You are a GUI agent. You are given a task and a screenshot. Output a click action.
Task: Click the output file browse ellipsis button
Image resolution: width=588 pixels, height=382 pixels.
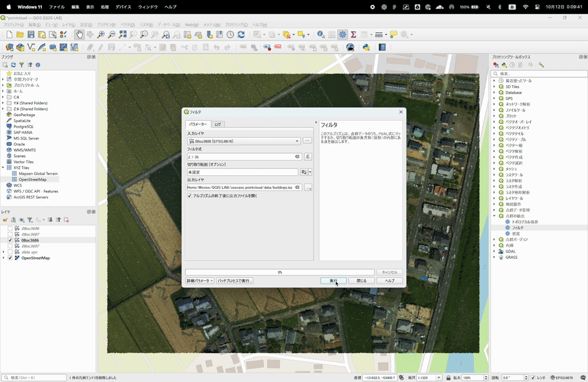click(308, 187)
